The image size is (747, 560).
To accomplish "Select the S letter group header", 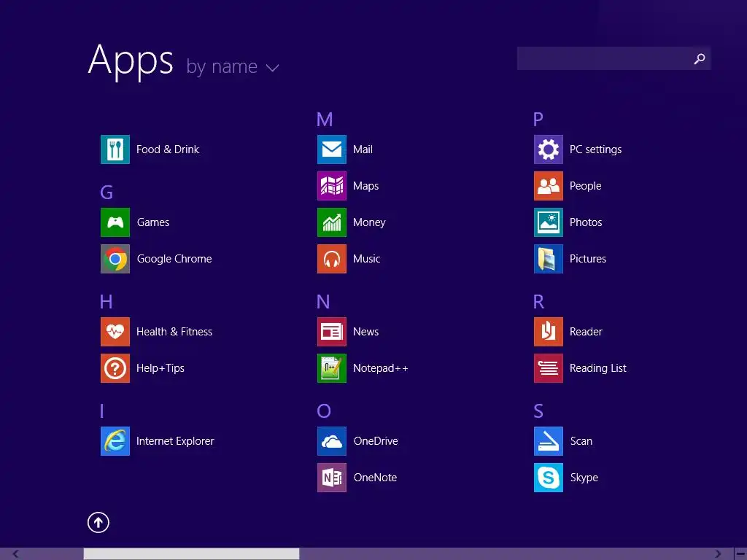I will tap(538, 411).
